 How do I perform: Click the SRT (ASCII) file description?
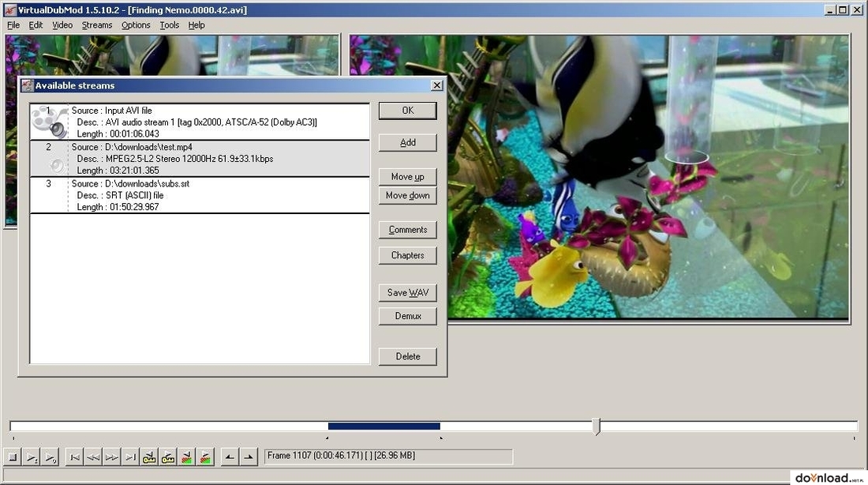click(120, 195)
